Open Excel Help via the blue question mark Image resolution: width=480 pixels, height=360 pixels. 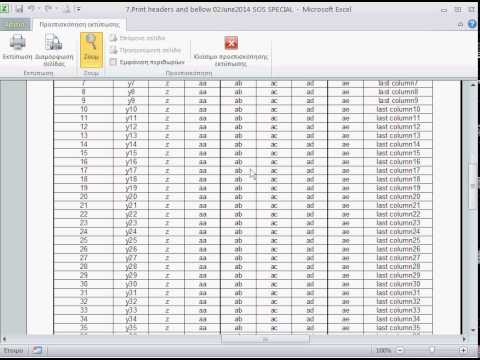coord(472,24)
